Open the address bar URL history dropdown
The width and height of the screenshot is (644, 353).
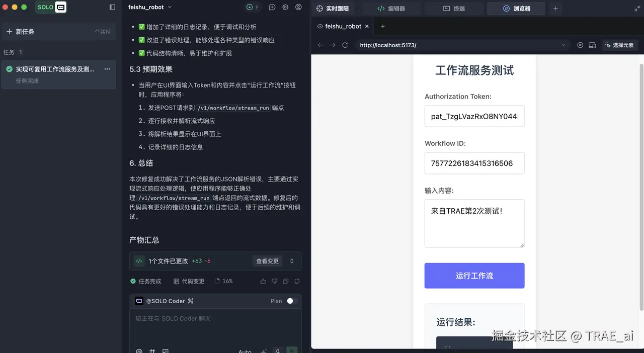[563, 45]
